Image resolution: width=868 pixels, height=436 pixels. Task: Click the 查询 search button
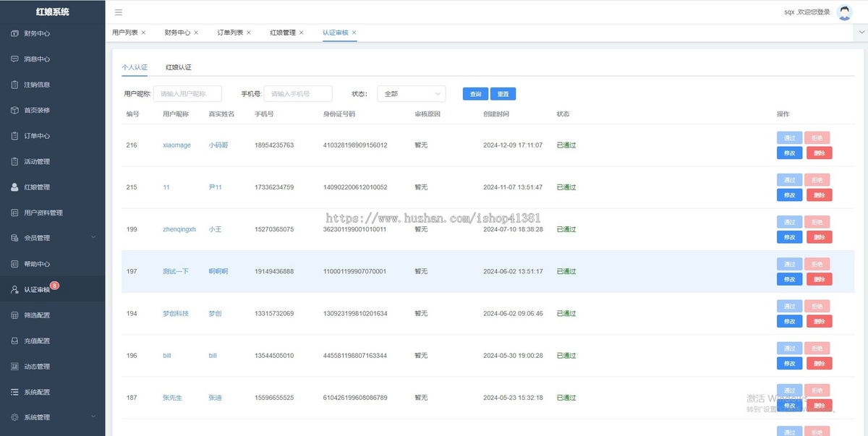[475, 94]
